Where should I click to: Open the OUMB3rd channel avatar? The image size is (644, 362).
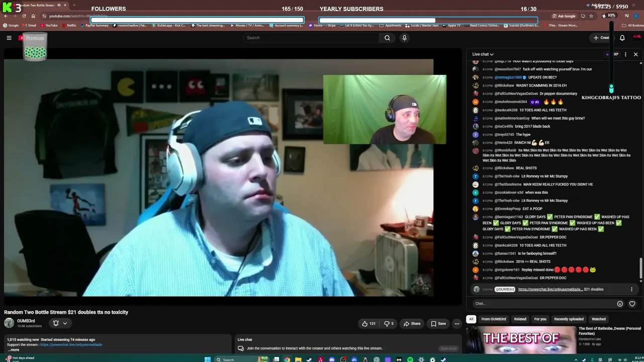tap(9, 323)
